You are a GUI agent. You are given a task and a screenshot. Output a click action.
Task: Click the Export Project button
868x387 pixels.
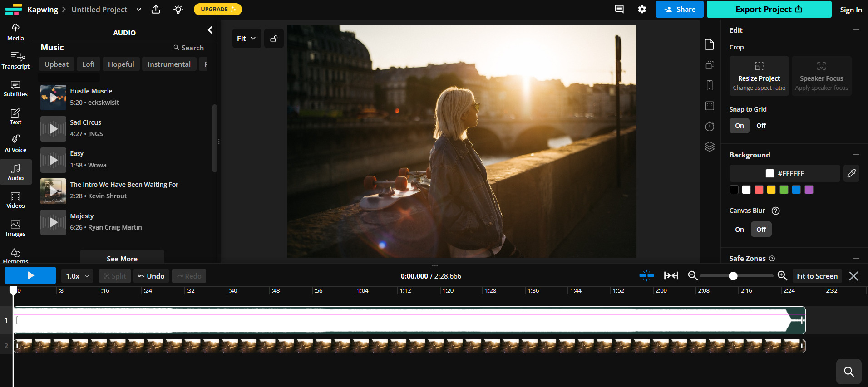769,10
